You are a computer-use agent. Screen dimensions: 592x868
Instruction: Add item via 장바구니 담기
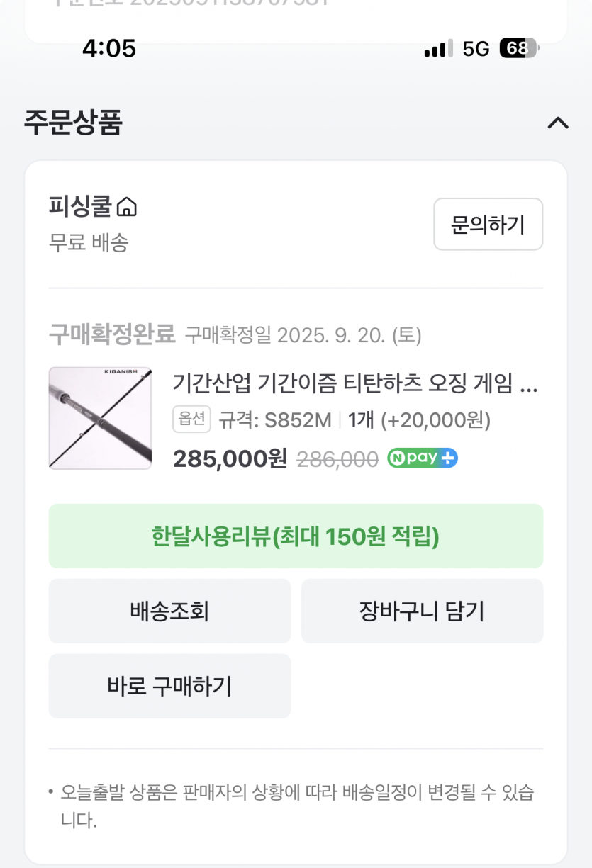tap(422, 611)
